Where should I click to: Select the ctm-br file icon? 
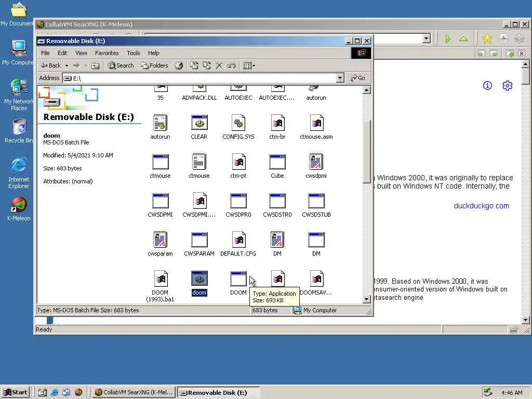coord(277,127)
